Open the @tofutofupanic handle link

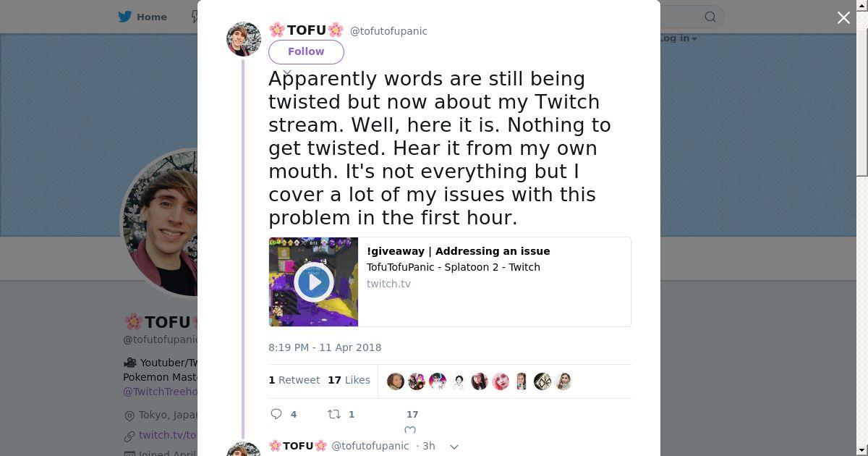coord(388,31)
